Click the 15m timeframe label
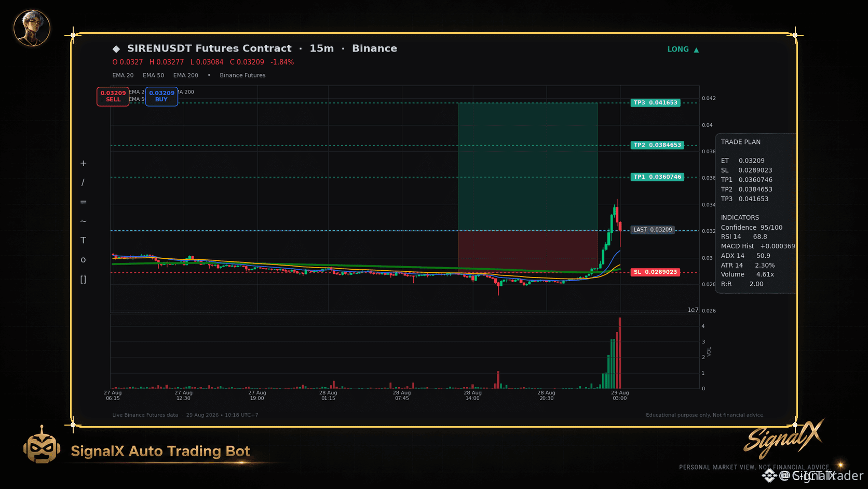The image size is (868, 489). tap(322, 48)
